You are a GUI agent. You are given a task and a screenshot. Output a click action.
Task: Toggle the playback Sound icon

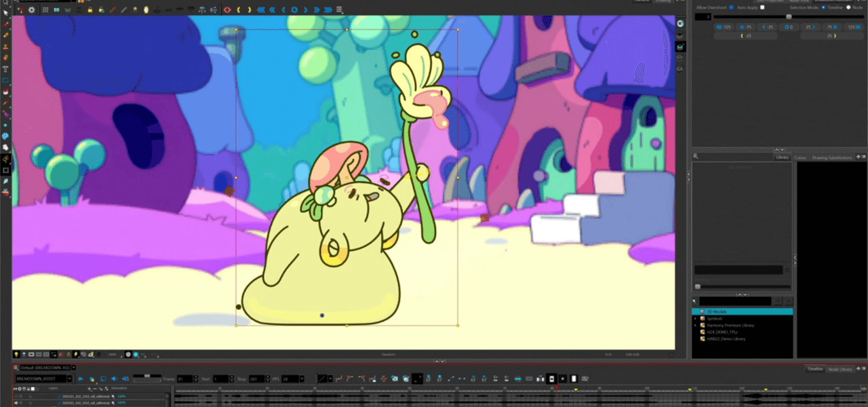point(114,379)
